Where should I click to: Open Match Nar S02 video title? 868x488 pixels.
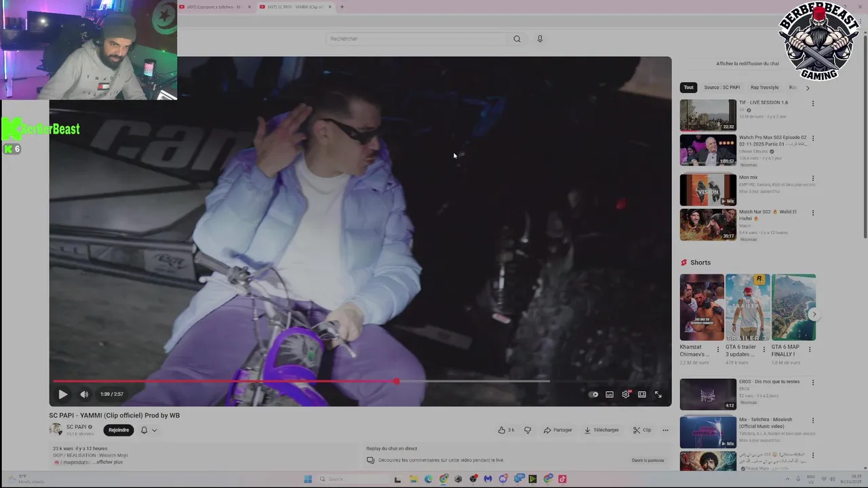pyautogui.click(x=768, y=215)
